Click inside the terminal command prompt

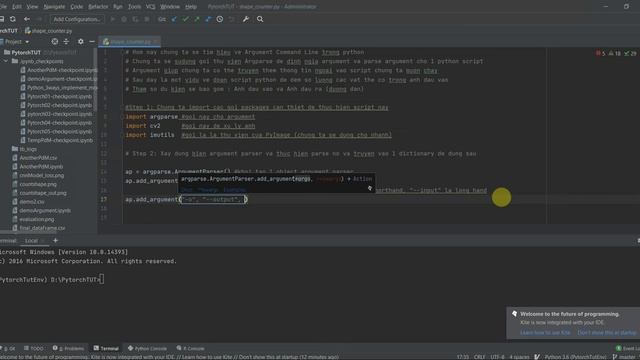102,280
